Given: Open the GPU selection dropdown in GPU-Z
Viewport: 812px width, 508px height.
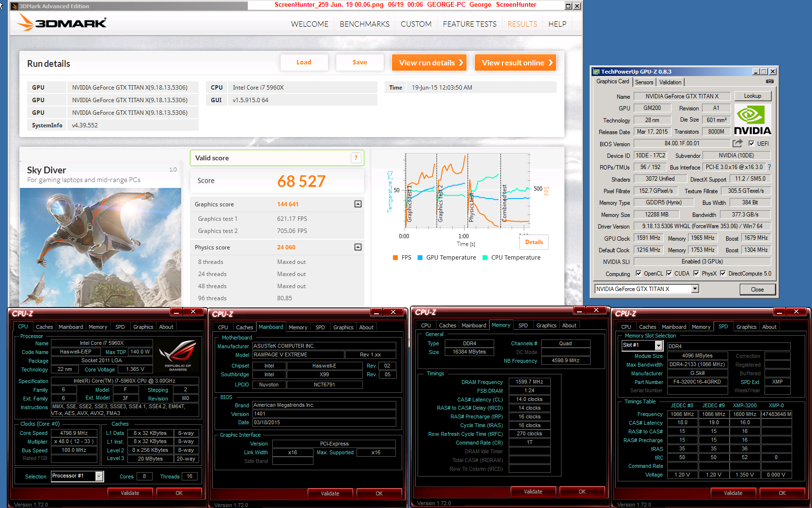Looking at the screenshot, I should (x=695, y=289).
